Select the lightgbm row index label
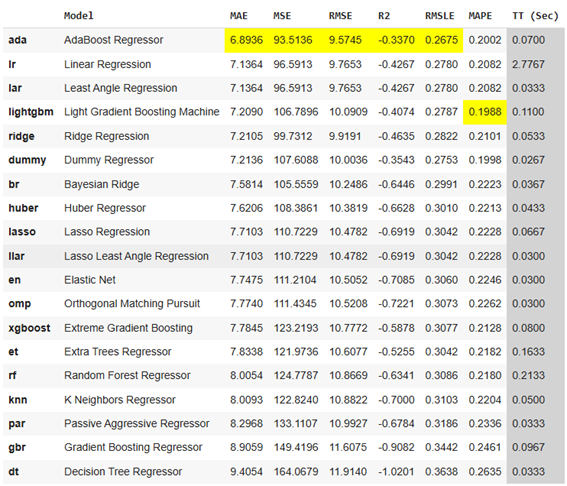 [x=31, y=112]
